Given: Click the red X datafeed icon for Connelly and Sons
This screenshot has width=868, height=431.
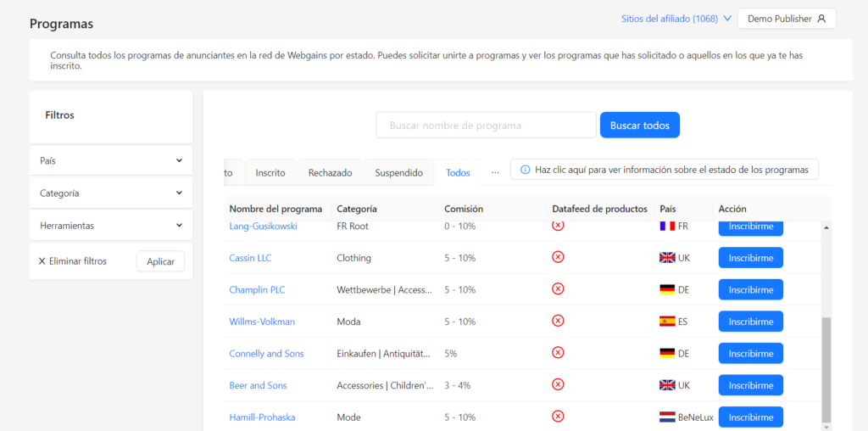Looking at the screenshot, I should 558,352.
